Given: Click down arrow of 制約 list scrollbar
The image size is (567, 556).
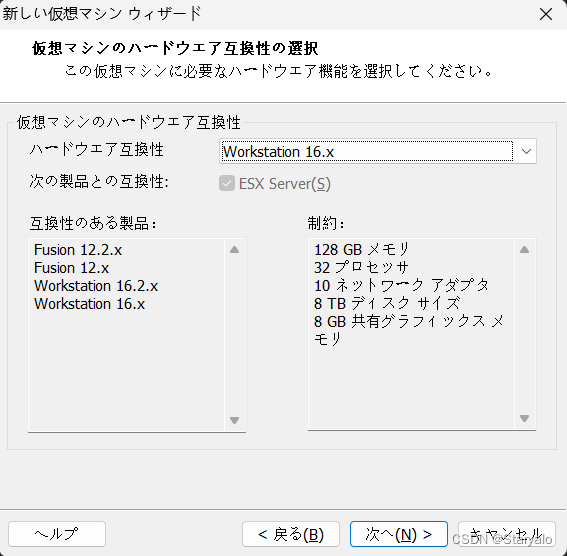Looking at the screenshot, I should tap(525, 418).
